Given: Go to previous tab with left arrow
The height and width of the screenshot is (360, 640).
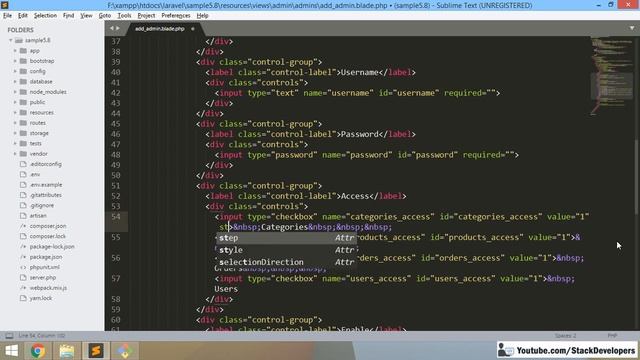Looking at the screenshot, I should pos(111,28).
